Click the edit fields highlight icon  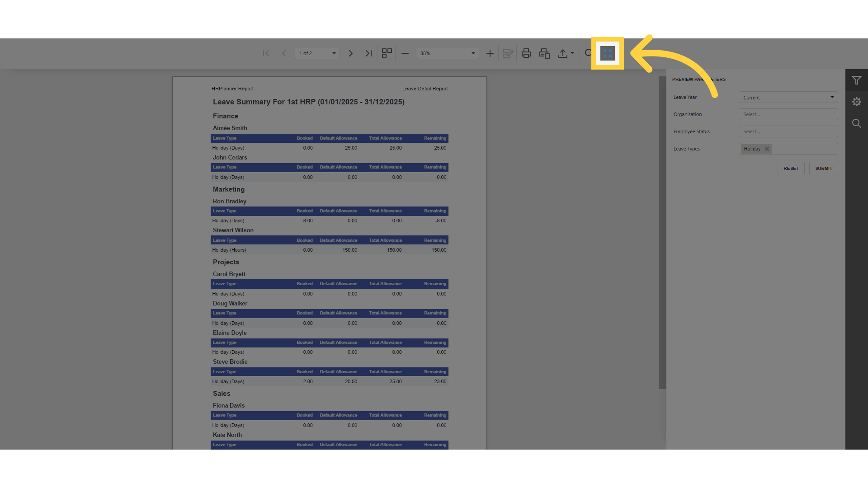(x=508, y=53)
